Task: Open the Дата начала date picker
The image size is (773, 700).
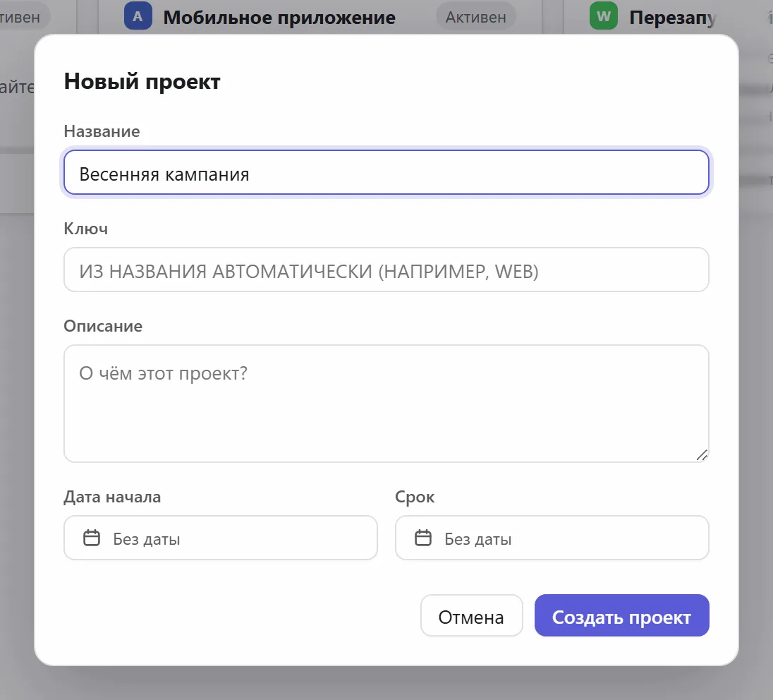Action: [220, 538]
